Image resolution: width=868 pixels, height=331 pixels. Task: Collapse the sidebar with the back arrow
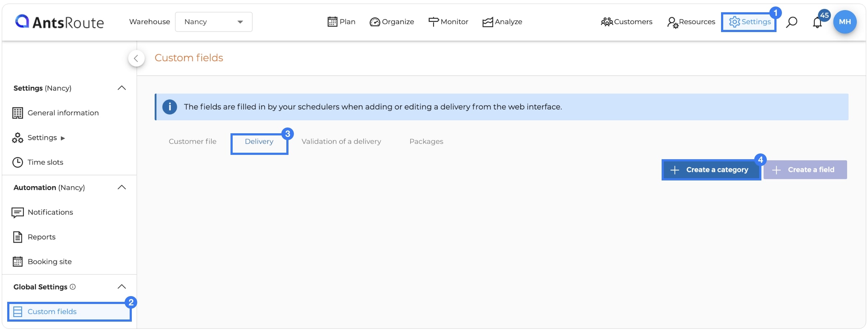[136, 58]
